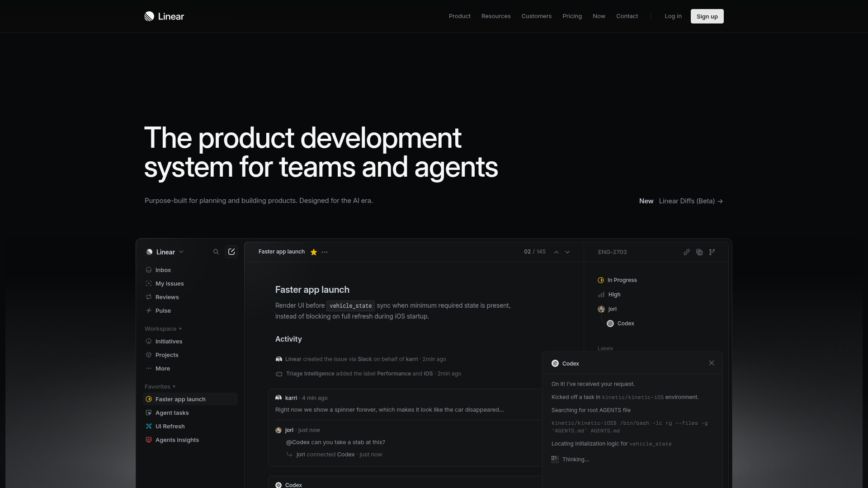Click the git branch icon
868x488 pixels.
tap(712, 252)
